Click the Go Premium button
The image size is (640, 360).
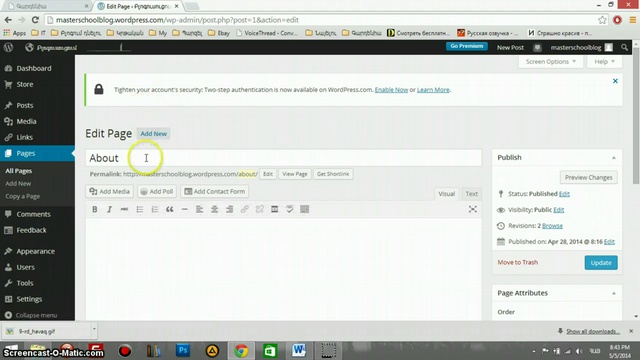pyautogui.click(x=467, y=46)
